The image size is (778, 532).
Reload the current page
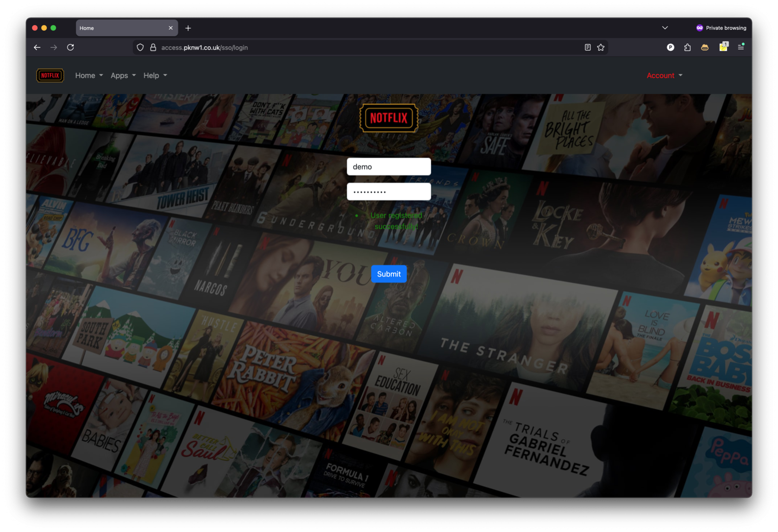70,47
